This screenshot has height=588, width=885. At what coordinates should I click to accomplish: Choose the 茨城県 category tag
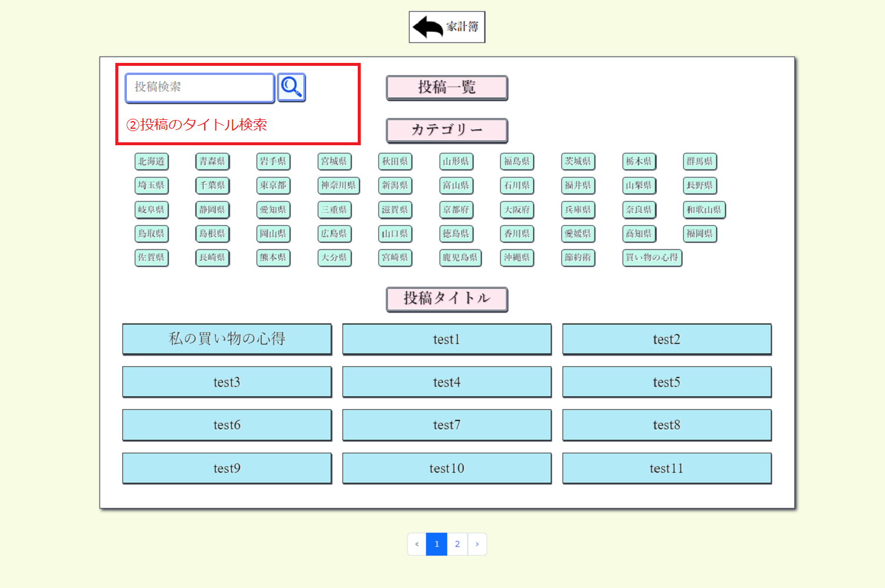pyautogui.click(x=578, y=162)
